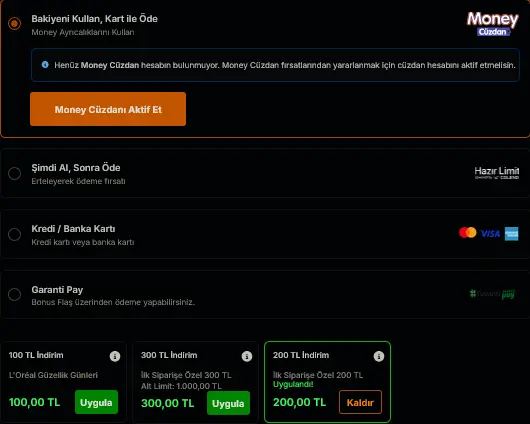Pick the Garanti Pay radio button
Screen dimensions: 530x424
coord(15,295)
